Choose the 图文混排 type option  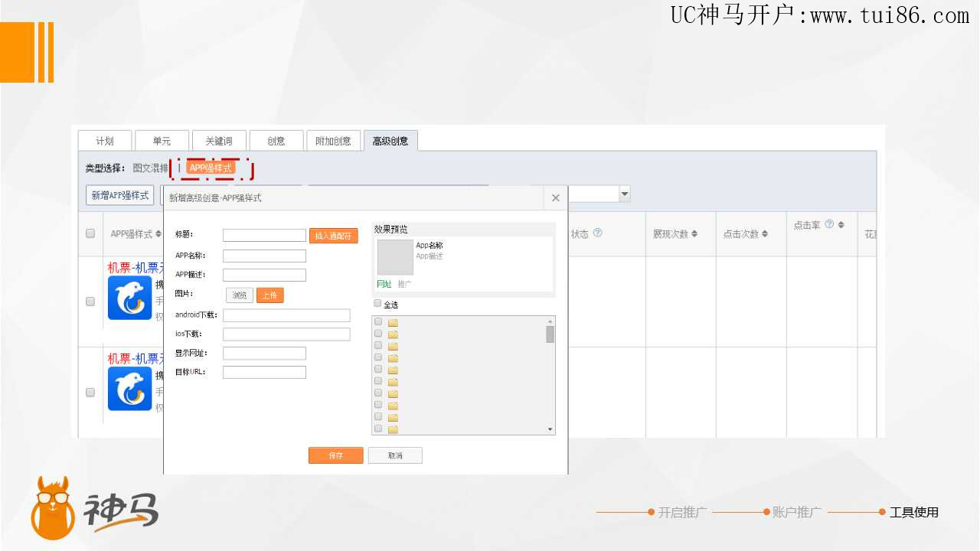(151, 168)
